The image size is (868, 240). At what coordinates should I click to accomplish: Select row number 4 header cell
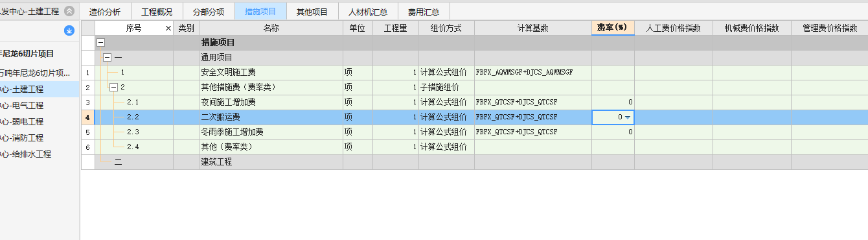(87, 117)
